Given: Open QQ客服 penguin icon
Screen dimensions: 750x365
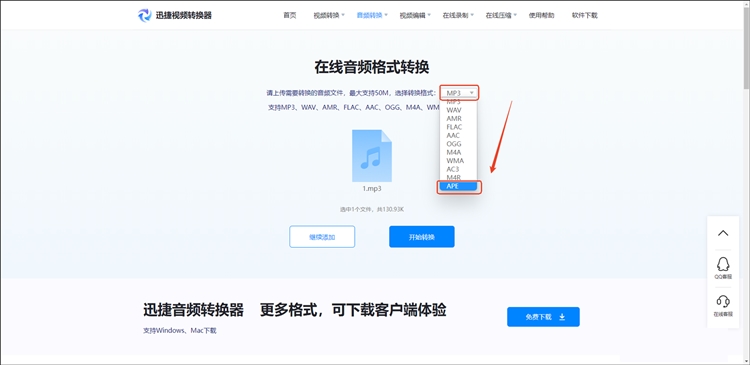Looking at the screenshot, I should coord(723,264).
